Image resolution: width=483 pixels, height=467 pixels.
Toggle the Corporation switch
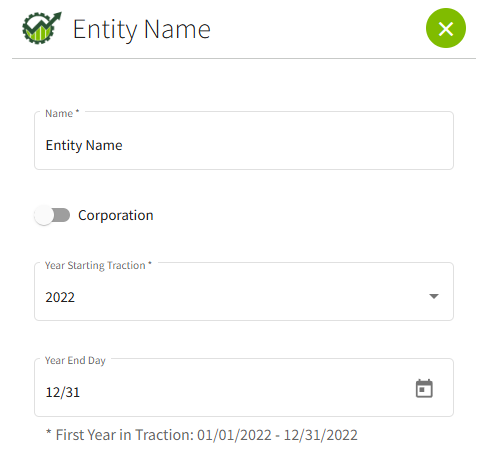(x=52, y=215)
